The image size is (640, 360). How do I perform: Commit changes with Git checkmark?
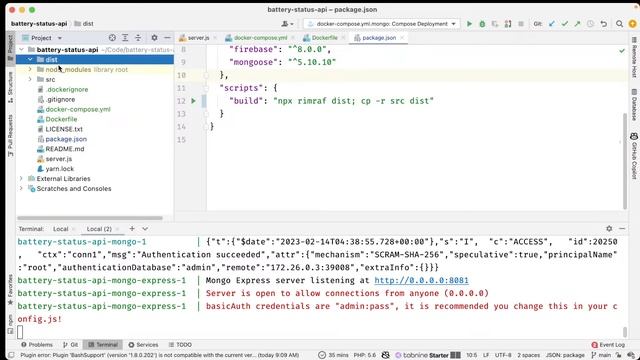click(x=564, y=24)
